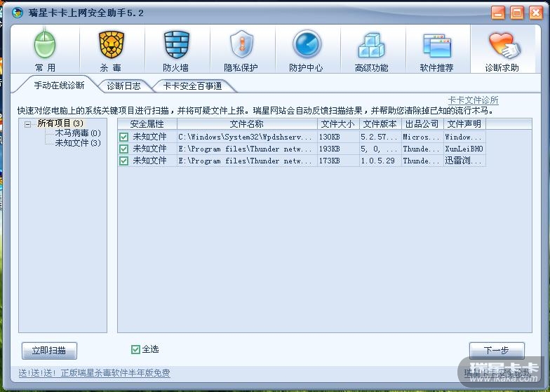Sort by the 安全属性 column header
The height and width of the screenshot is (392, 550).
[x=147, y=123]
